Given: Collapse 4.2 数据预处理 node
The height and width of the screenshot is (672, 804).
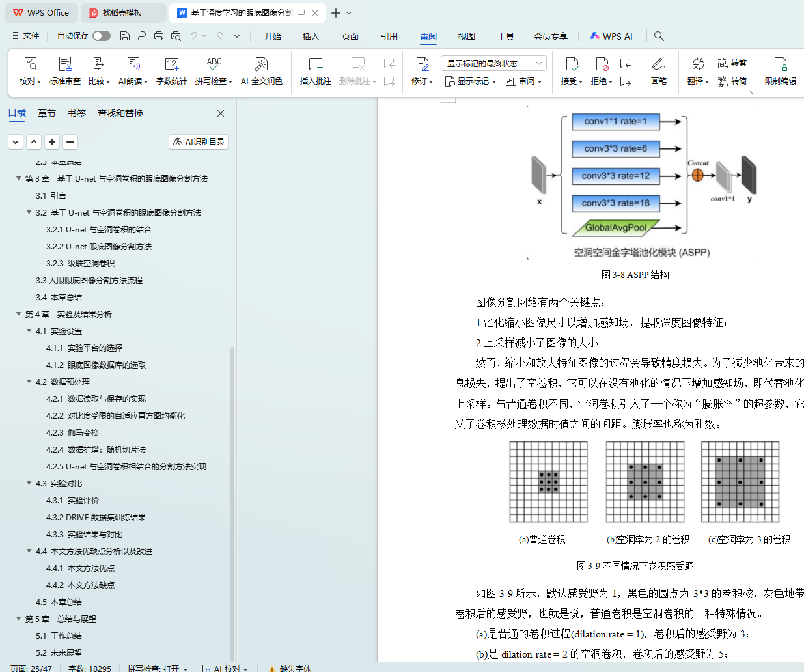Looking at the screenshot, I should tap(29, 382).
